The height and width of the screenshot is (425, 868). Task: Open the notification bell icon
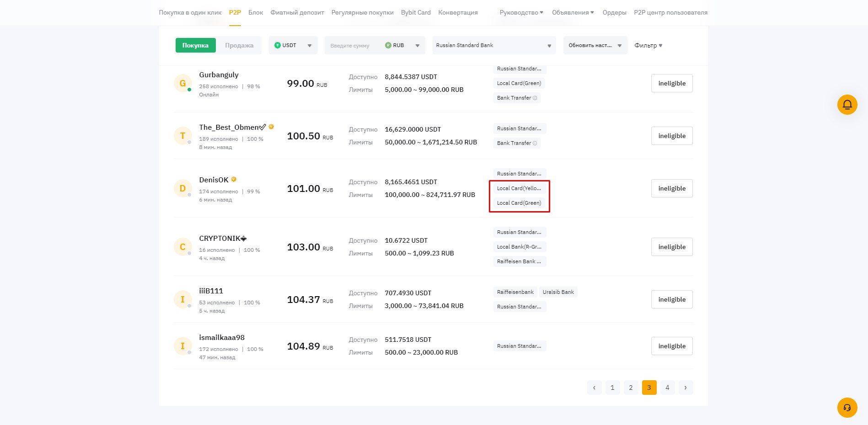[847, 105]
